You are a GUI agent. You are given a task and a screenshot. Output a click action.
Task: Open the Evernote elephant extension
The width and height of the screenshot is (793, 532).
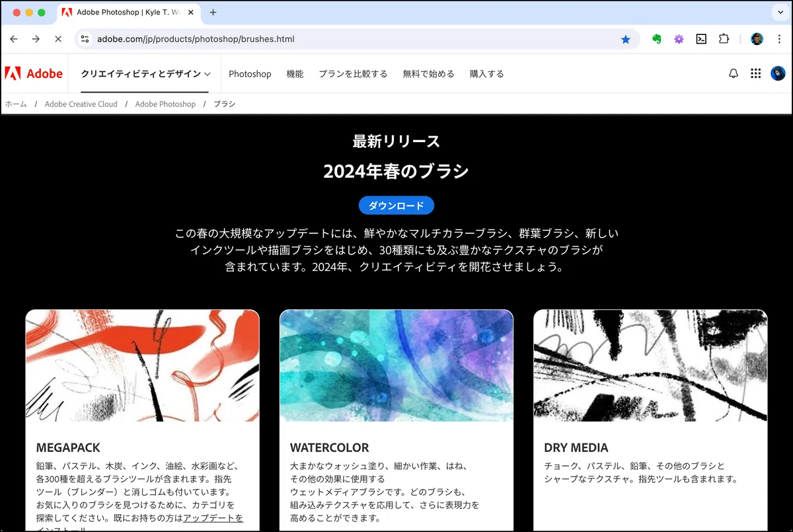656,39
